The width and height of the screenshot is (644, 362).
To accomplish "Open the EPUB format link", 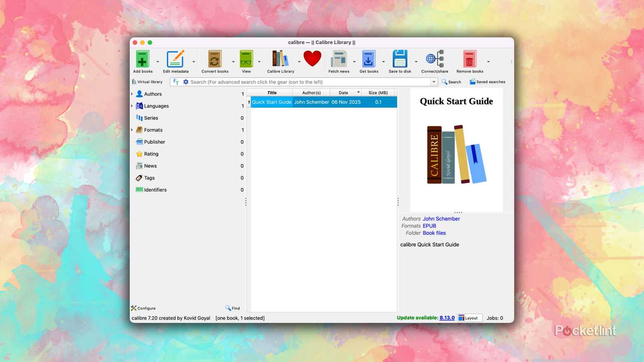I will coord(429,226).
